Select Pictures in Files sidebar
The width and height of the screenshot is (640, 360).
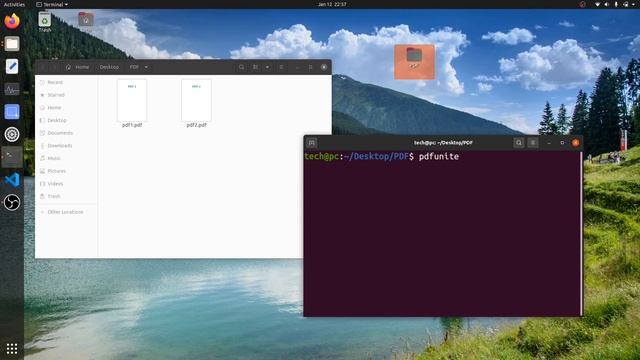67,171
